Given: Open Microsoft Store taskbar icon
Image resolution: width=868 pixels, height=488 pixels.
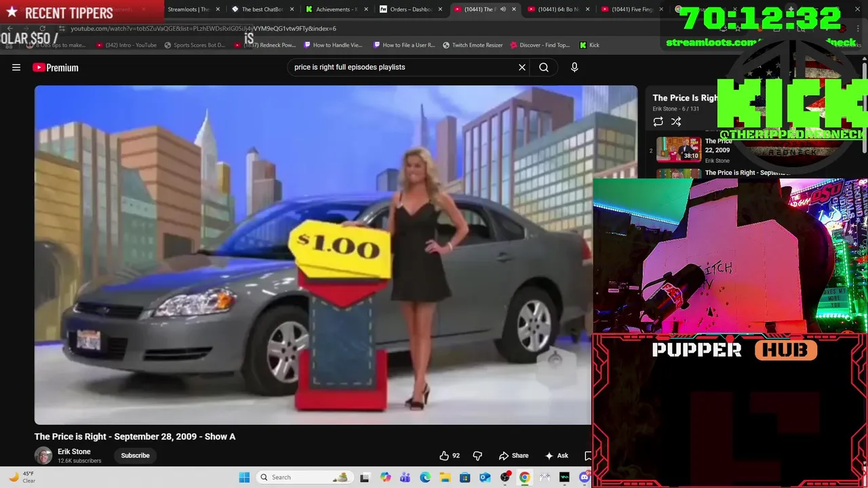Looking at the screenshot, I should tap(465, 477).
